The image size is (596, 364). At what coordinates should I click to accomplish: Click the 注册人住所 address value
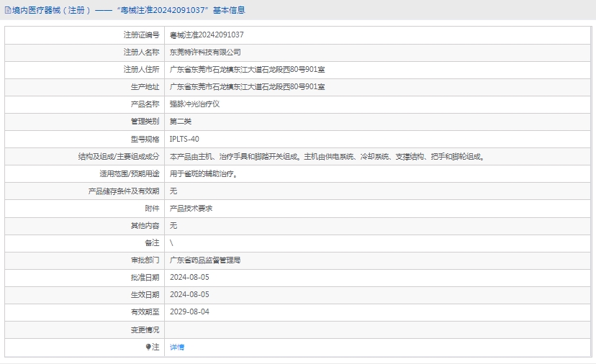pyautogui.click(x=247, y=70)
